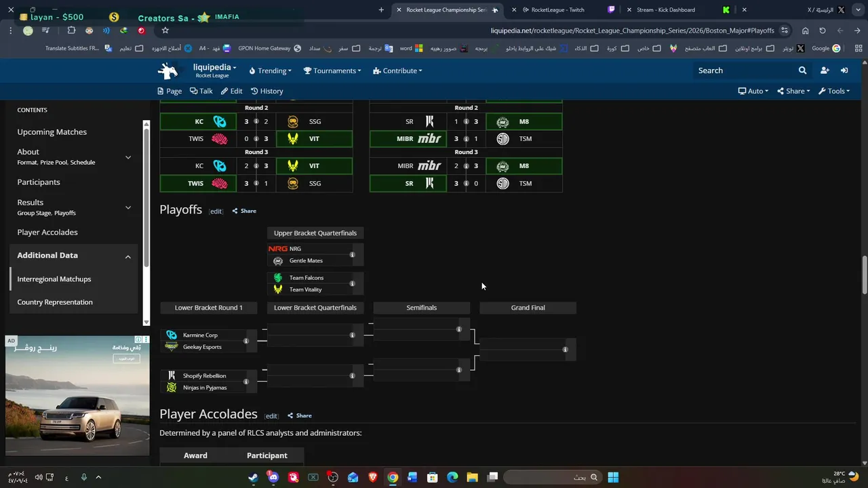Click the browser address bar URL
Viewport: 868px width, 488px height.
(633, 30)
